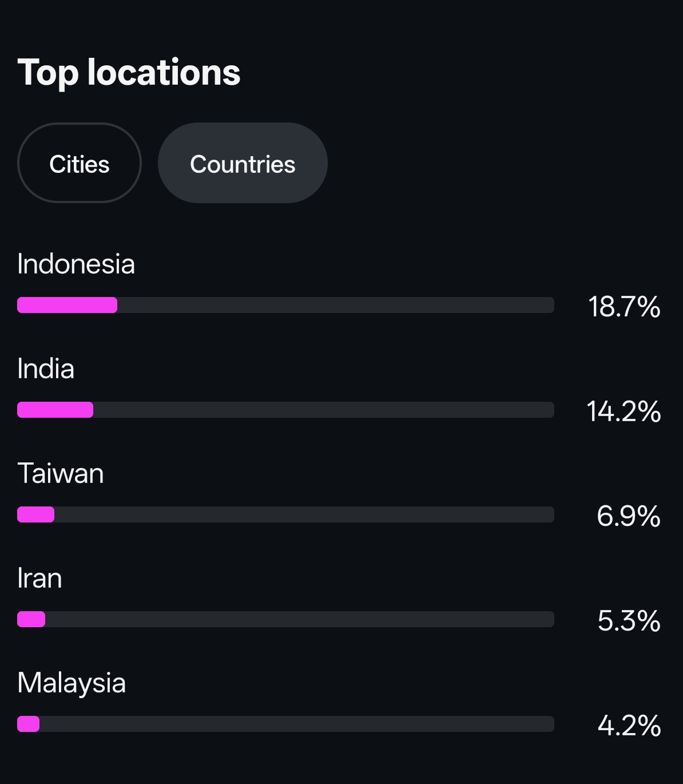683x784 pixels.
Task: Click the 18.7% value for Indonesia
Action: (x=624, y=307)
